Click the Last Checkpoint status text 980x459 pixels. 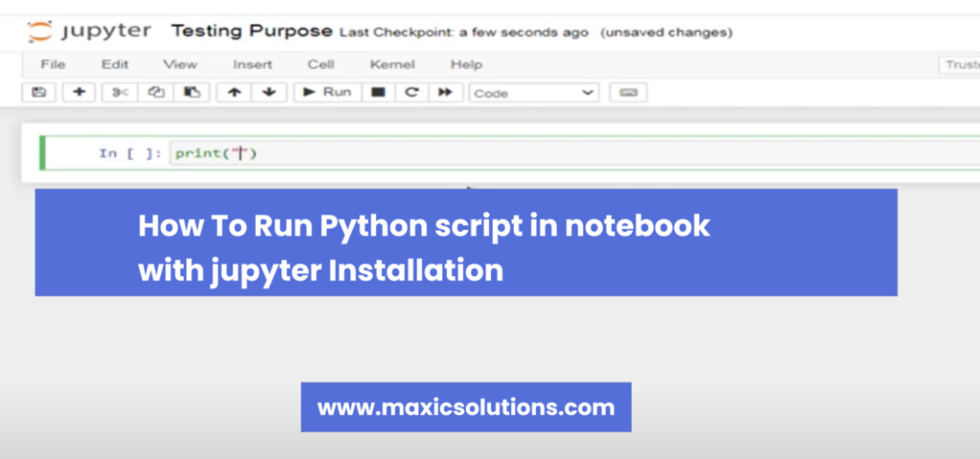(464, 33)
